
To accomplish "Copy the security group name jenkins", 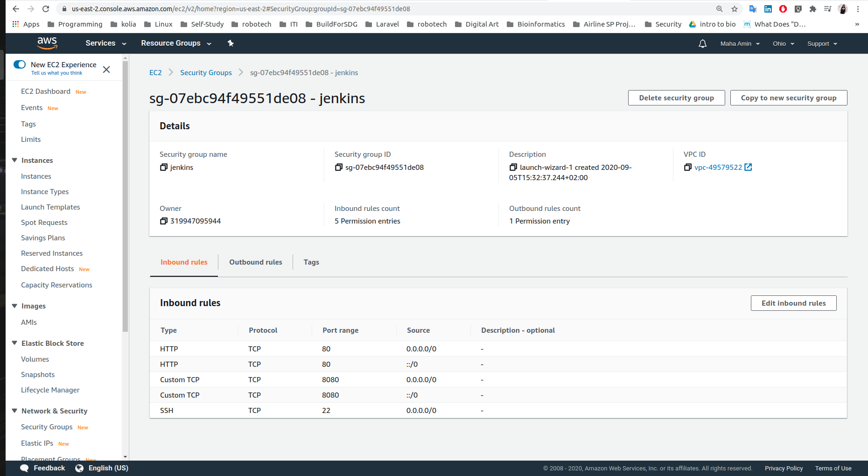I will (163, 167).
